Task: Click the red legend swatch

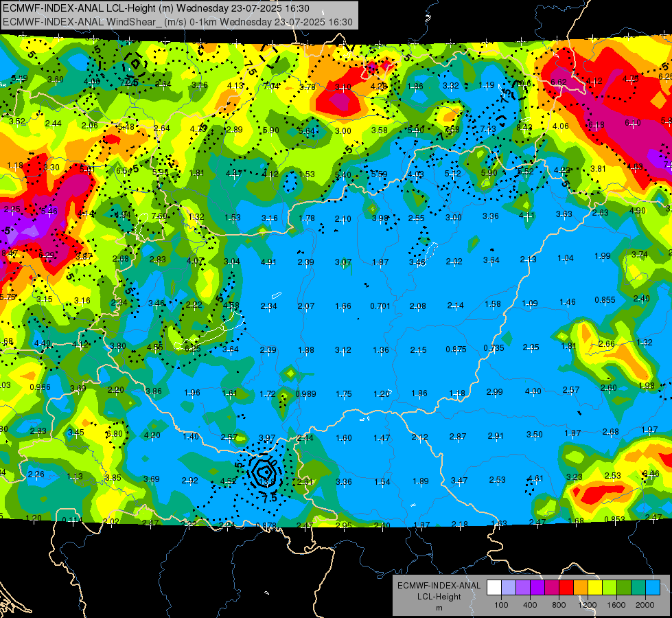Action: coord(566,587)
